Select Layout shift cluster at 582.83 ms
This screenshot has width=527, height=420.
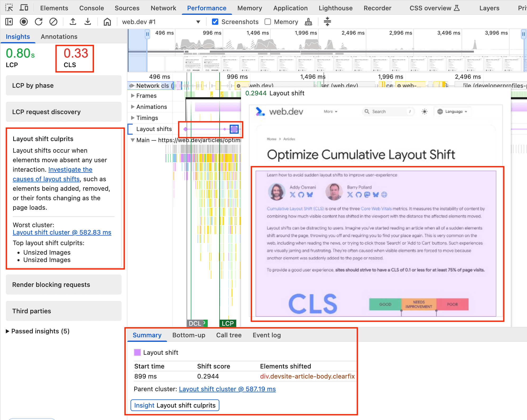click(62, 232)
